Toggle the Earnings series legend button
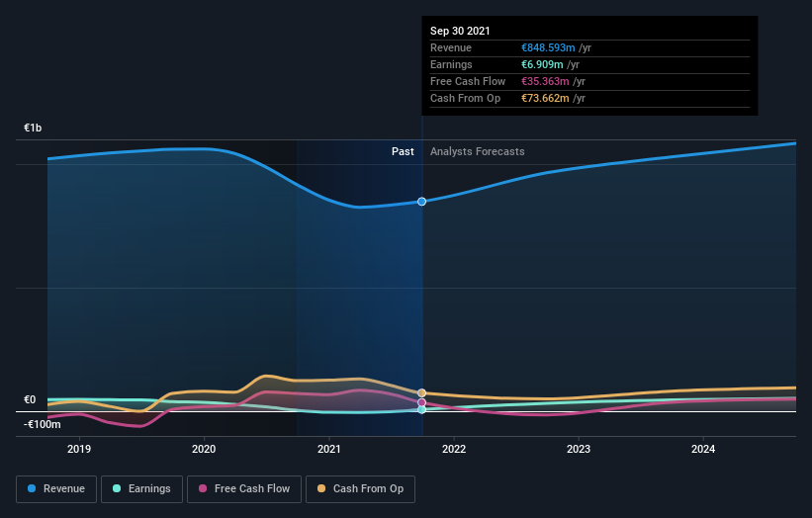 click(141, 489)
